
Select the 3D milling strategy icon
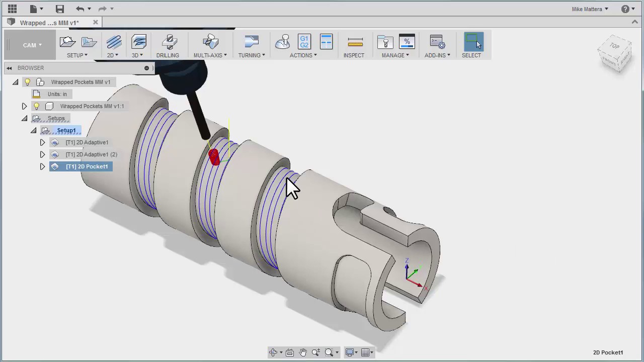pyautogui.click(x=139, y=42)
